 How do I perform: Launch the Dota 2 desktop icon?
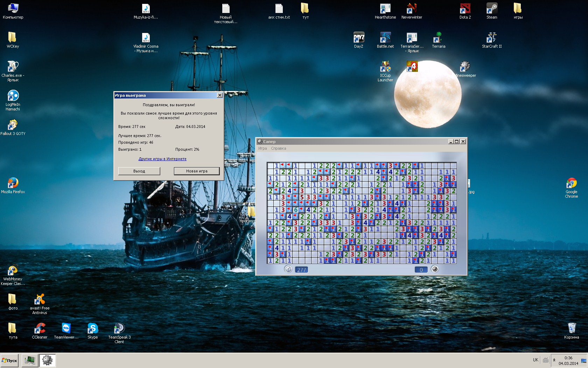[x=465, y=9]
